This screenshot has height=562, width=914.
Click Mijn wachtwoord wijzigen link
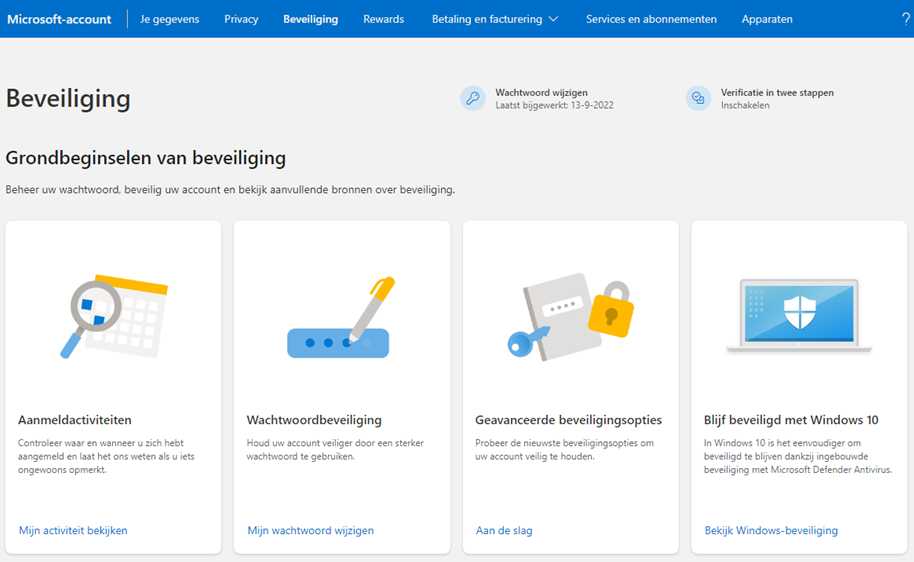(x=311, y=531)
